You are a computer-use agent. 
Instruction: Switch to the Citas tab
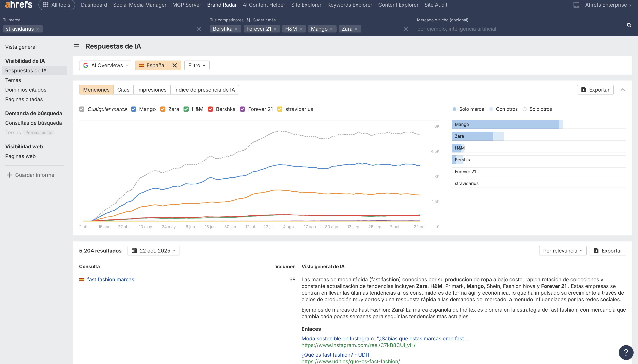pyautogui.click(x=123, y=90)
